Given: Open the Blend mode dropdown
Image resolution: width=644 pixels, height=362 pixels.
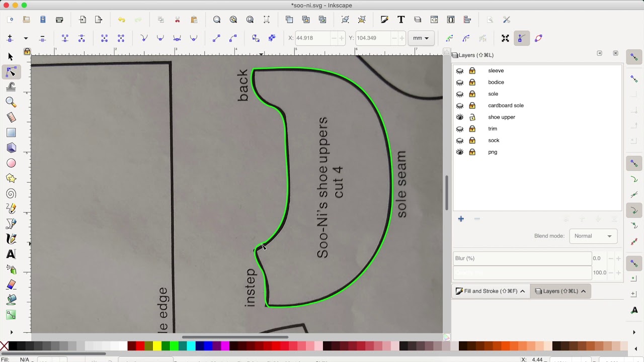Looking at the screenshot, I should click(x=593, y=236).
